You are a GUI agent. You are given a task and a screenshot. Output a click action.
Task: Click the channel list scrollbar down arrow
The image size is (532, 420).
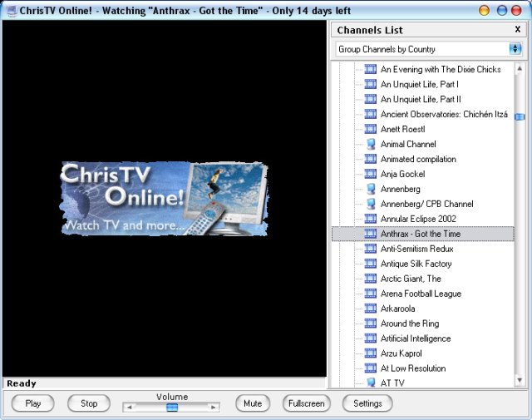coord(520,380)
